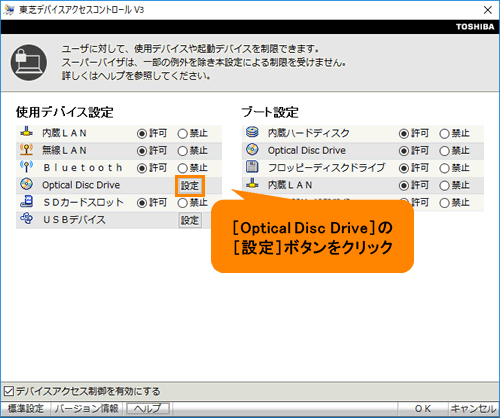Click the Bluetooth antenna icon
This screenshot has height=418, width=500.
(x=26, y=167)
